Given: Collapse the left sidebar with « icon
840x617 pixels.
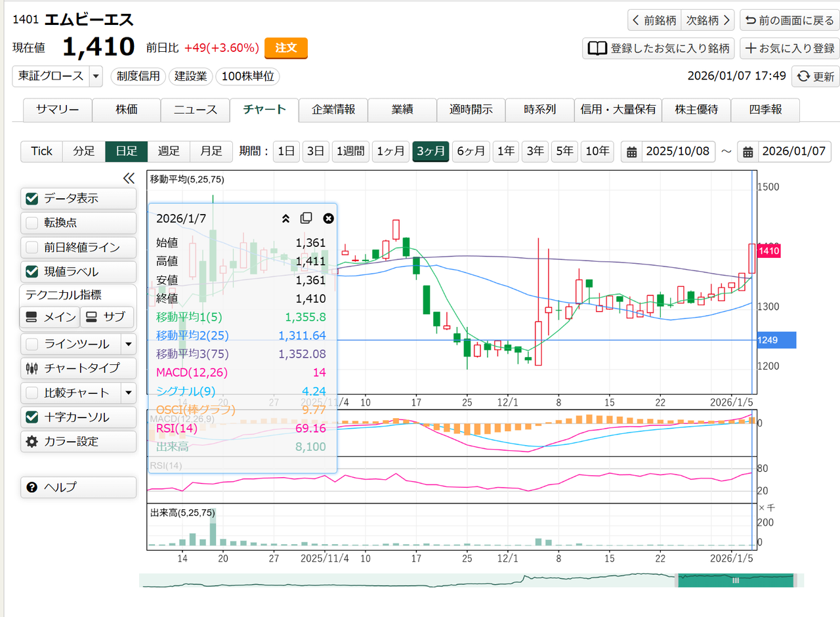Looking at the screenshot, I should 129,178.
